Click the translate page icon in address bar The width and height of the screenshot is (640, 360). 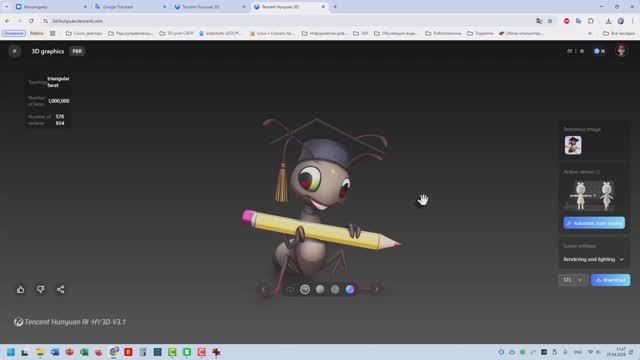coord(539,21)
